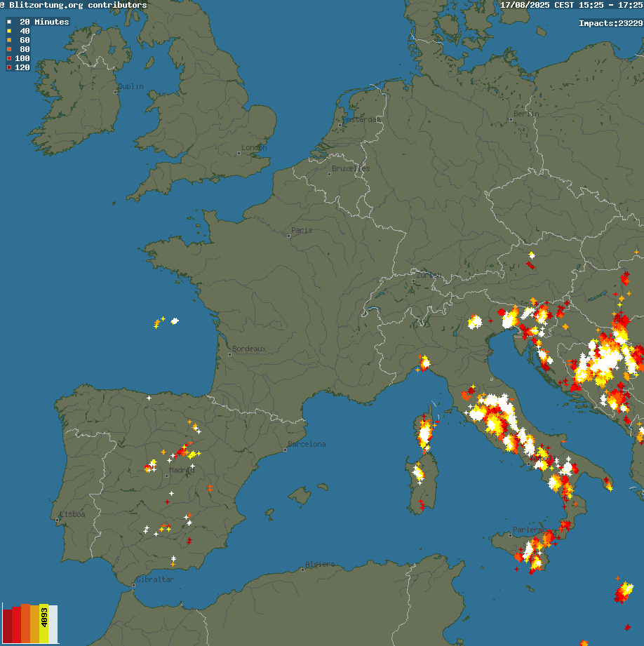Select the dark red leftmost histogram bar
Viewport: 644px width, 646px height.
pos(7,626)
